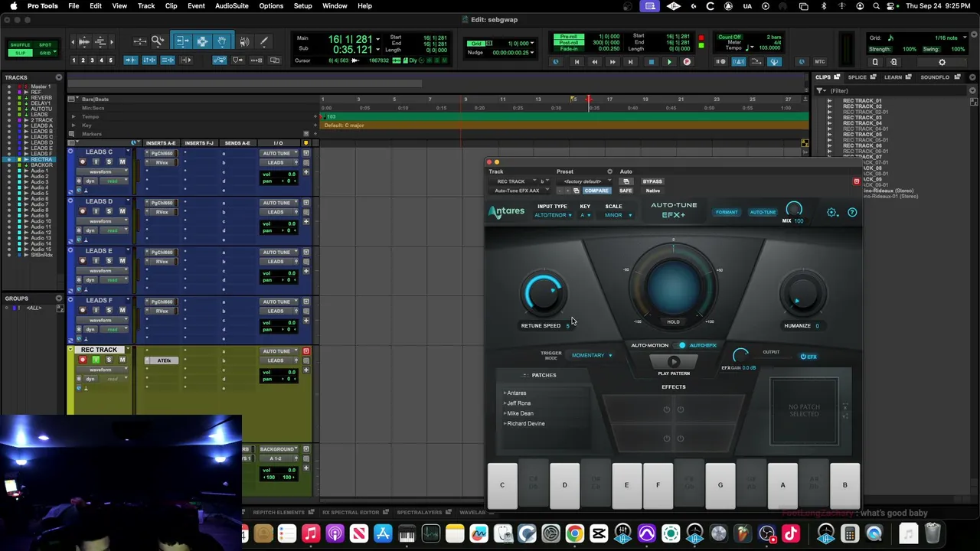Click the transport Play button
The width and height of the screenshot is (980, 551).
tap(668, 62)
